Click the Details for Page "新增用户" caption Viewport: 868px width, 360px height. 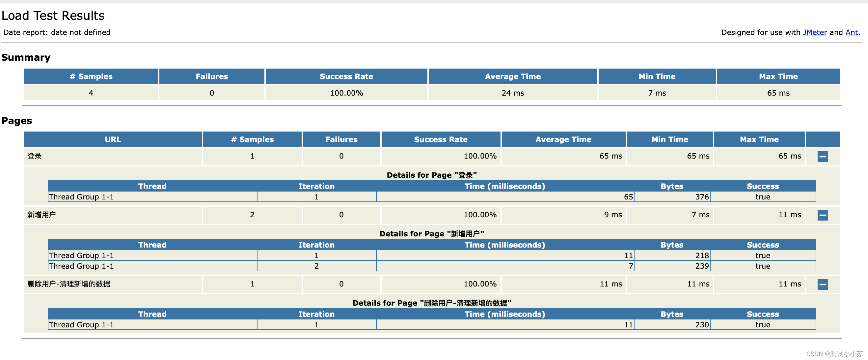point(432,234)
